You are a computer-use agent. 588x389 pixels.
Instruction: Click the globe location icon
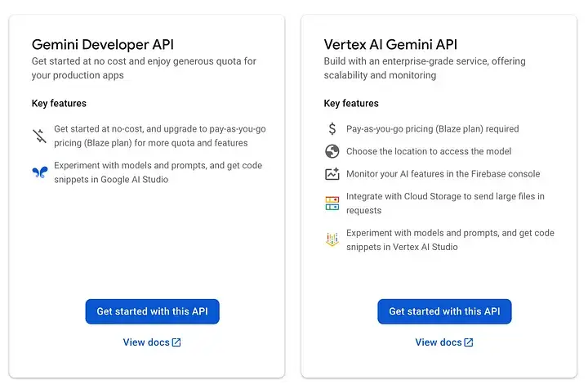coord(332,151)
